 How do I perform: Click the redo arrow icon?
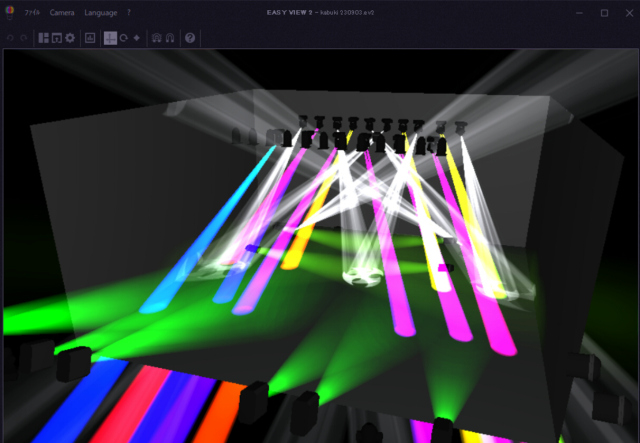pyautogui.click(x=23, y=38)
